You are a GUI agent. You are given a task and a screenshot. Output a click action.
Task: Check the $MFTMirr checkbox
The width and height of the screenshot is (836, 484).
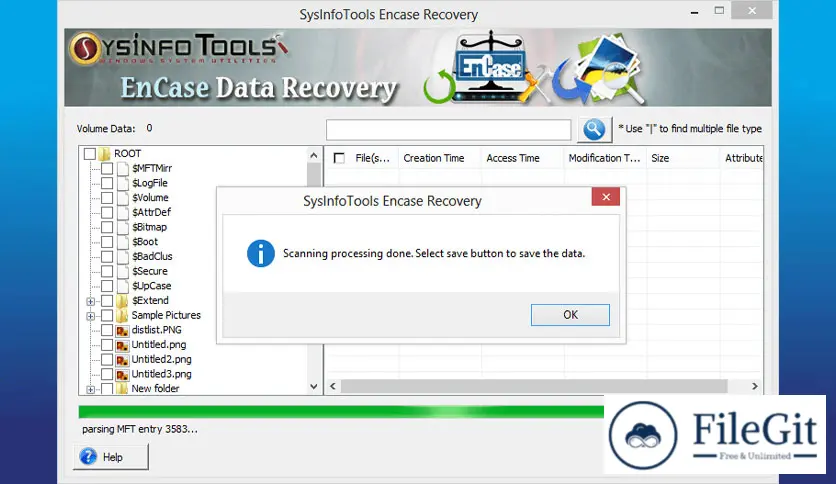(x=107, y=168)
